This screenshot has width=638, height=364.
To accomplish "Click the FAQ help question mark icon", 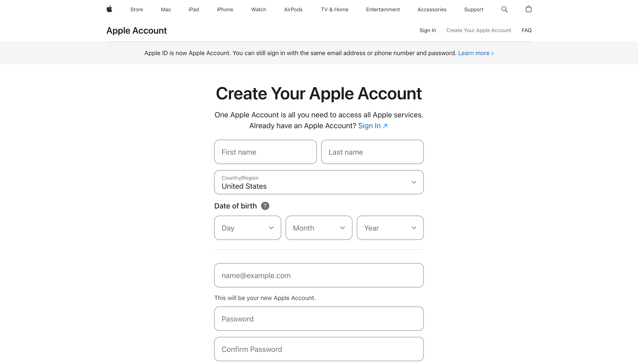I will coord(265,206).
